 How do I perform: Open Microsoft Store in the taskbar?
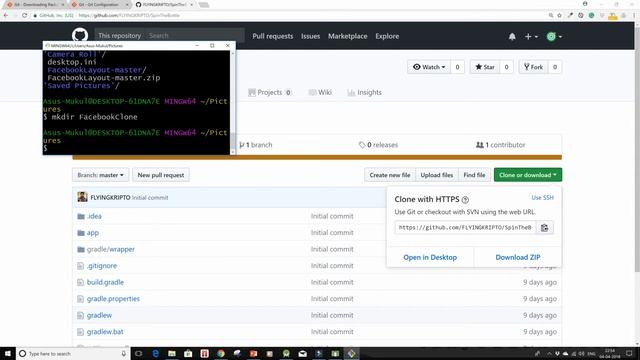(x=188, y=353)
